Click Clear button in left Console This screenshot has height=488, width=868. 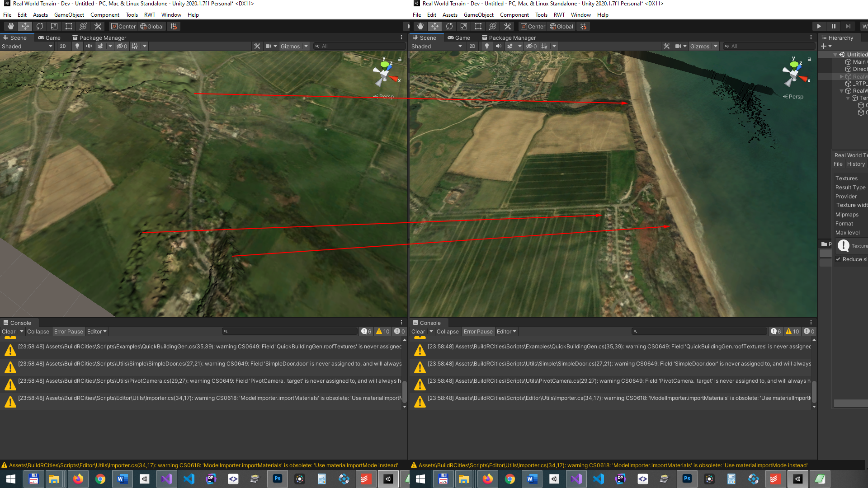(x=9, y=332)
